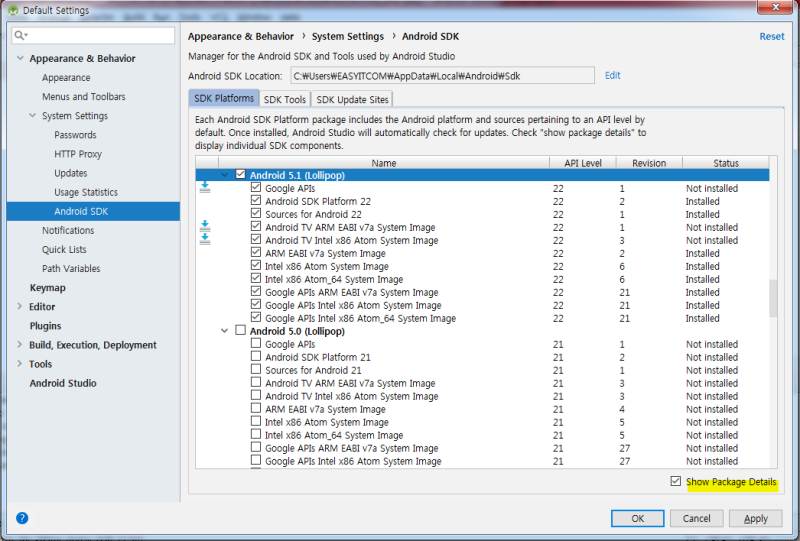Screen dimensions: 800x541
Task: Check Android SDK Platform 21
Action: tap(256, 356)
